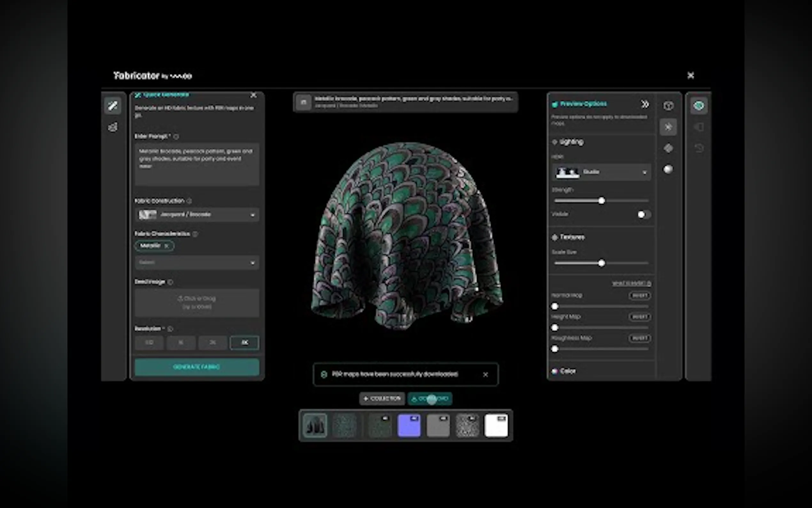This screenshot has height=508, width=812.
Task: Click the icon left of the fabric title
Action: coord(304,102)
